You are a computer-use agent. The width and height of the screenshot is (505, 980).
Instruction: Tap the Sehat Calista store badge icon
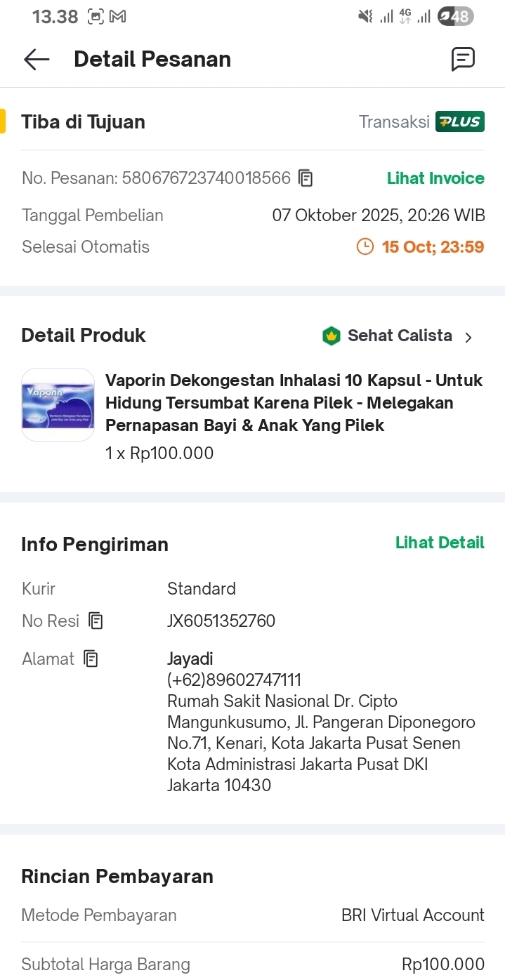tap(331, 336)
